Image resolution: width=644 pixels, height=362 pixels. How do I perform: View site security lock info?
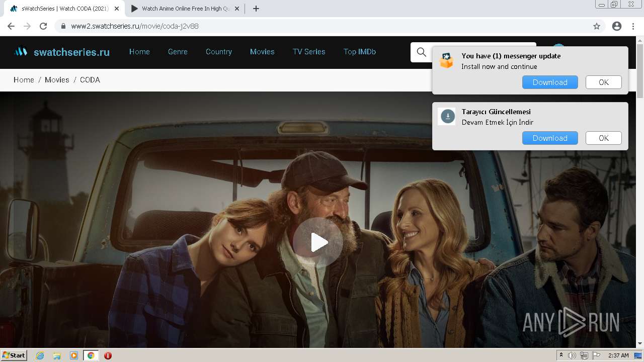tap(63, 26)
